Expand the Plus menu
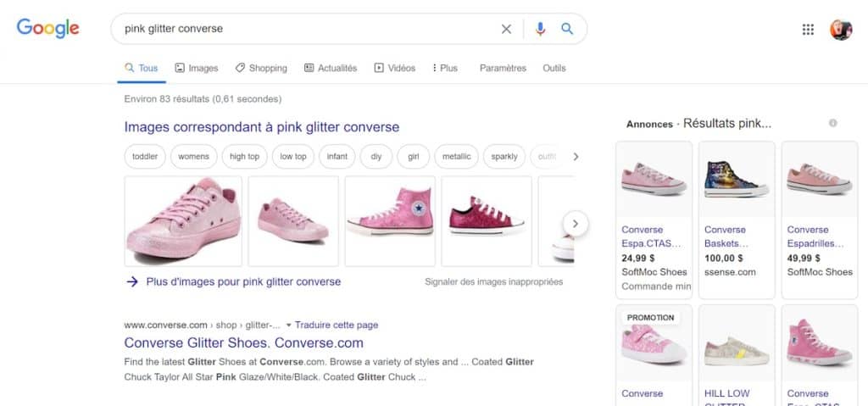Image resolution: width=868 pixels, height=406 pixels. point(445,68)
